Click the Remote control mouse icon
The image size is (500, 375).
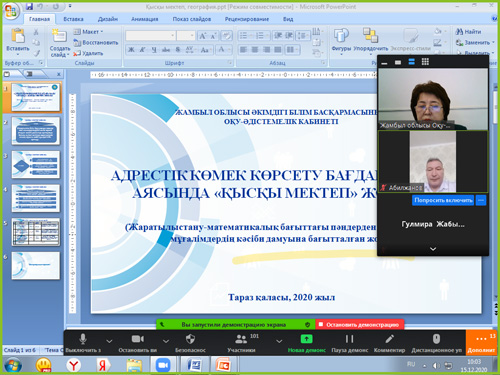tap(436, 339)
